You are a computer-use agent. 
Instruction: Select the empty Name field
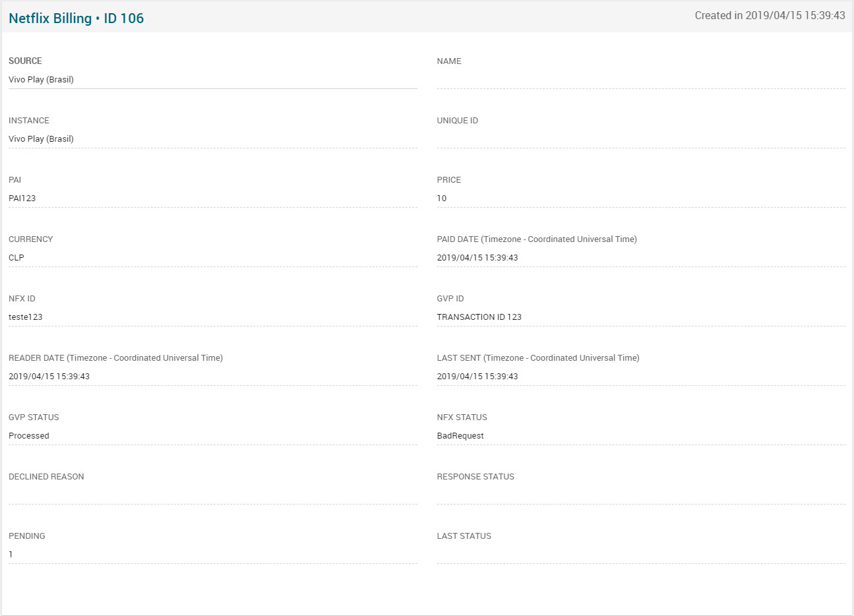(640, 80)
